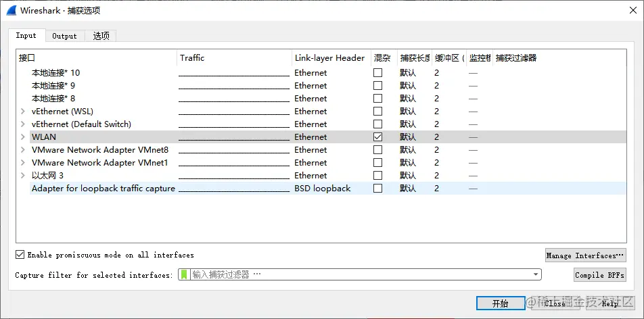Select Adapter for loopback traffic capture
This screenshot has width=644, height=319.
103,188
